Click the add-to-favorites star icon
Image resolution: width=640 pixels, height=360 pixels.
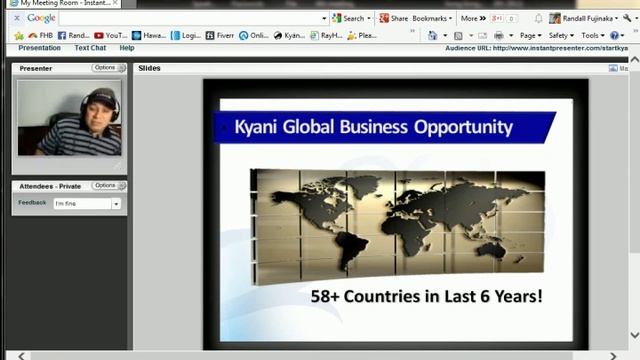click(x=19, y=36)
